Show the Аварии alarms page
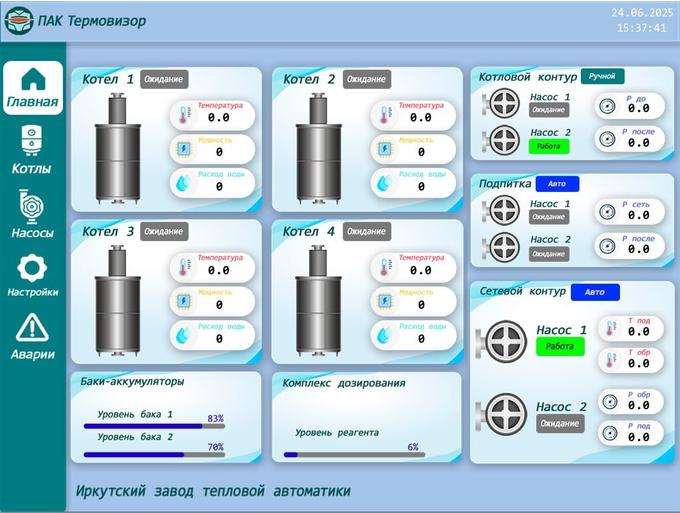 [33, 336]
